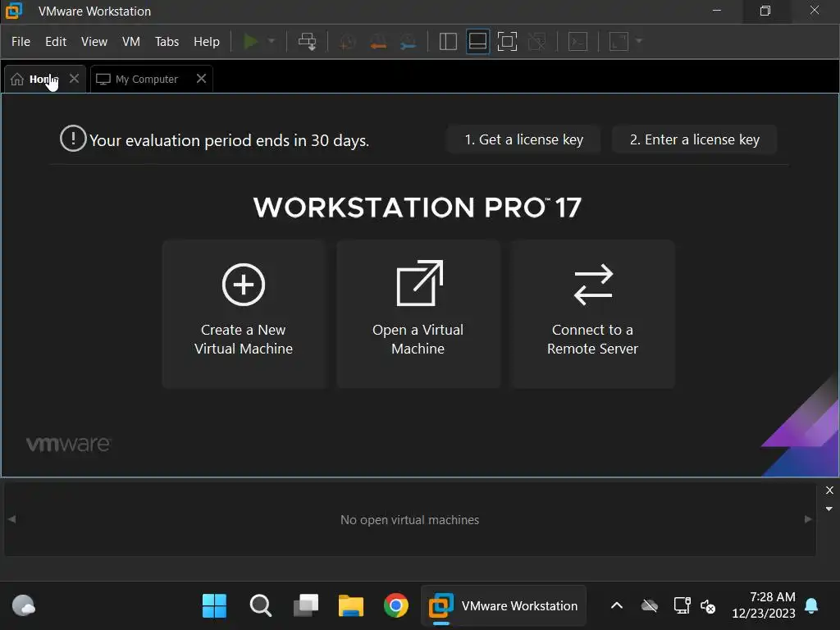Restore down the VMware Workstation window
840x630 pixels.
765,10
